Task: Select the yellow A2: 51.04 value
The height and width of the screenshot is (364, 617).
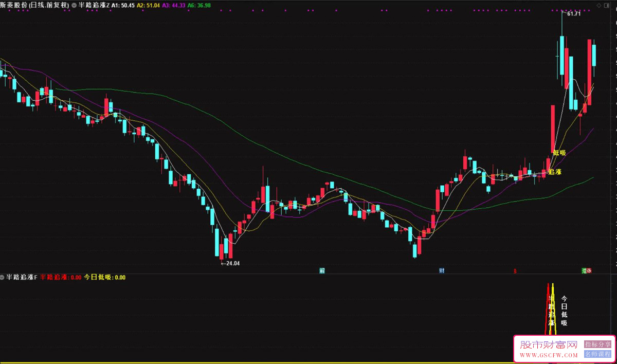Action: (148, 5)
